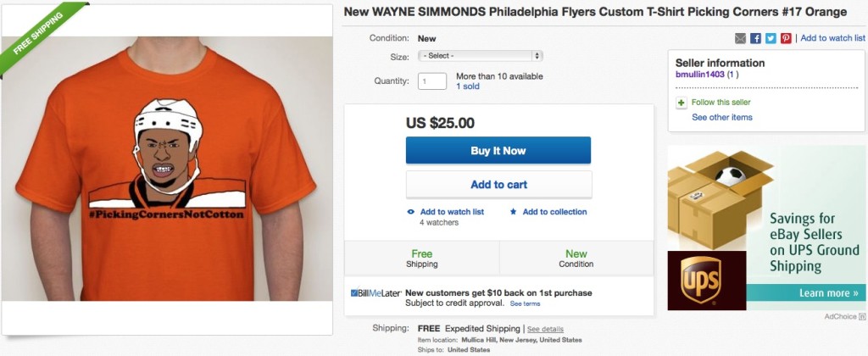Click See other items link

[722, 117]
